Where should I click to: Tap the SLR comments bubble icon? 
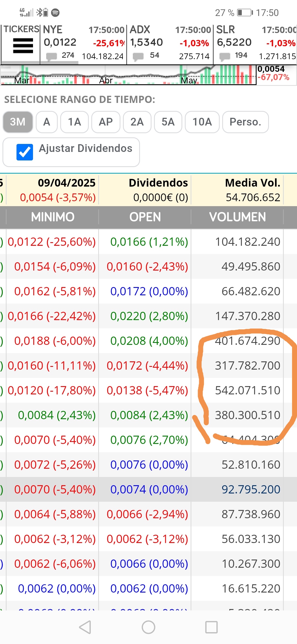click(225, 56)
